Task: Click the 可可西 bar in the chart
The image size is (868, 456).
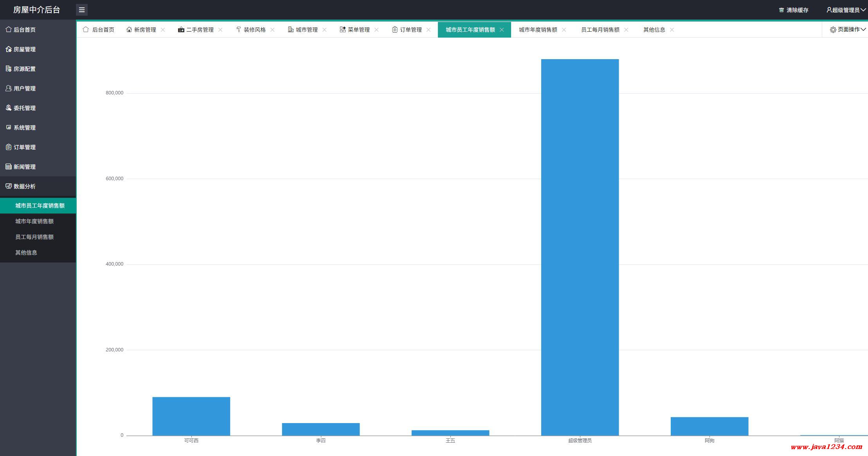Action: pos(191,416)
